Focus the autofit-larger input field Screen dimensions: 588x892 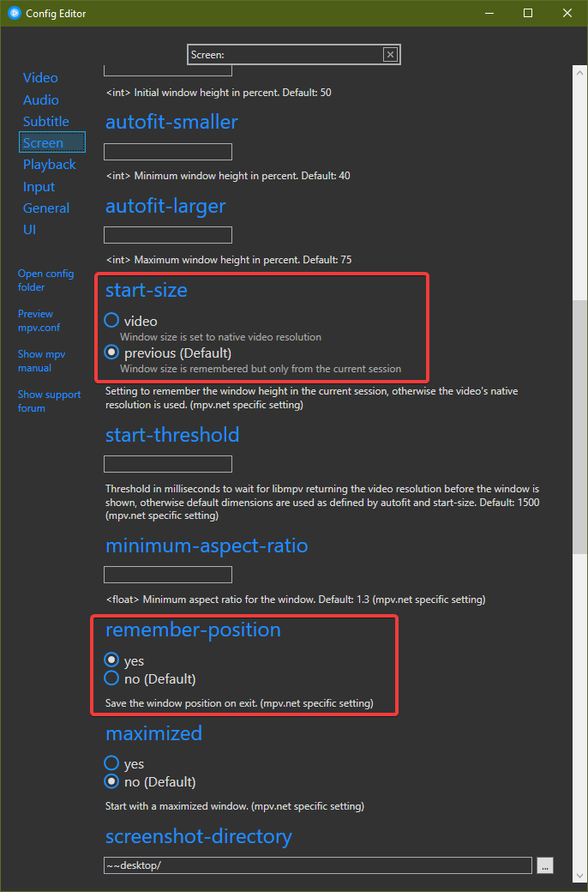[168, 235]
